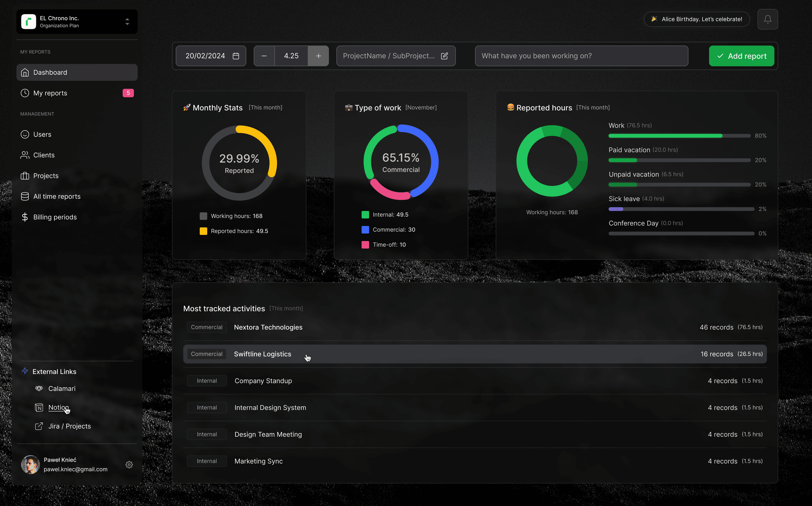The width and height of the screenshot is (812, 506).
Task: Decrease hours using the minus stepper
Action: point(264,56)
